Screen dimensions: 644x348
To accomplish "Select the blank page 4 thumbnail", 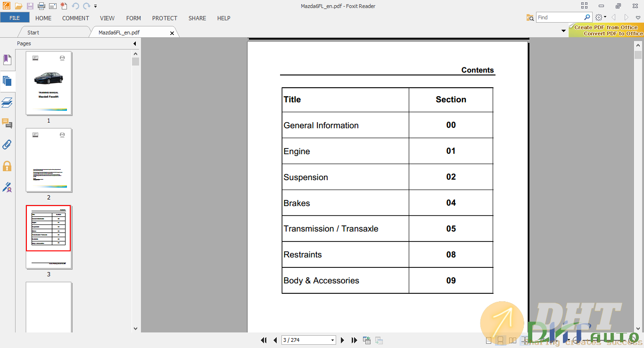I will tap(49, 307).
